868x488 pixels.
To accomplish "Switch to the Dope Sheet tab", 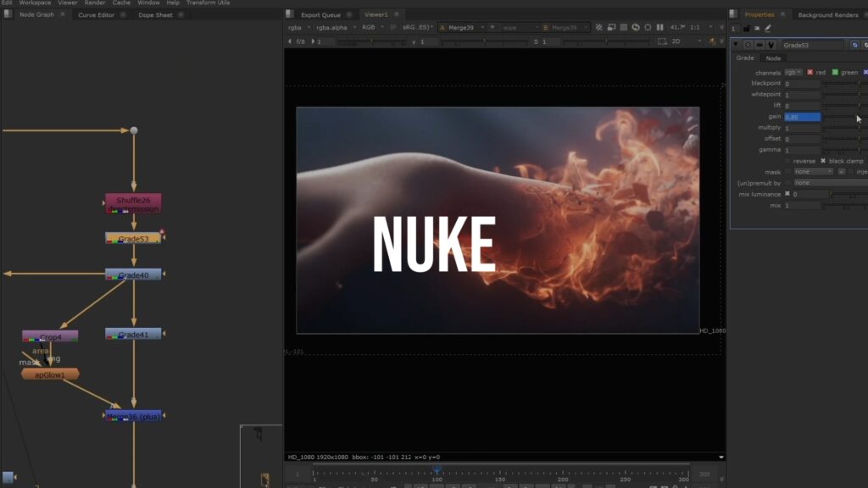I will pos(155,15).
